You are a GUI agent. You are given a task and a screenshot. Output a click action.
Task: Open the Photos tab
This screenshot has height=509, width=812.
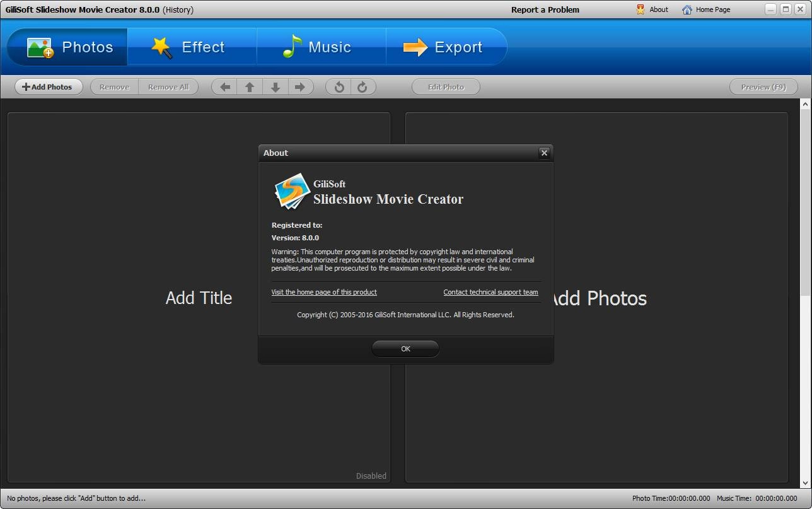click(68, 47)
